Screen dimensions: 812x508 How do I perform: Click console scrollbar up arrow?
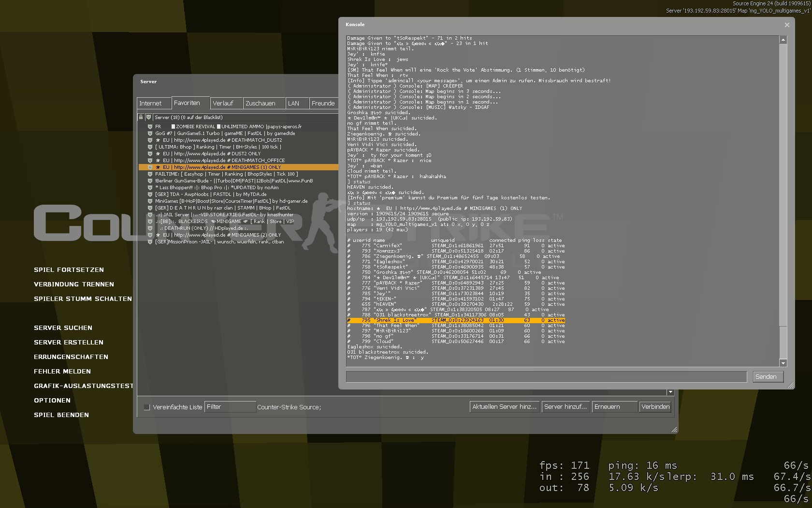783,40
